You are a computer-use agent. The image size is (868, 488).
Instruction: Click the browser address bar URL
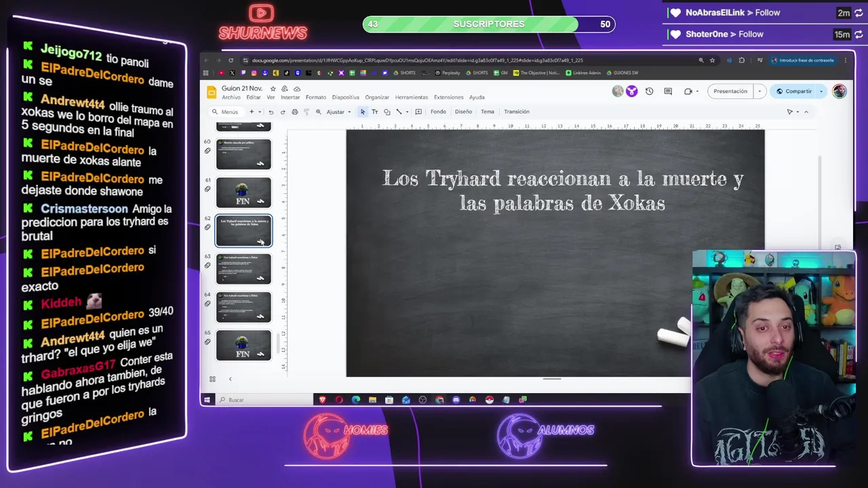point(417,60)
